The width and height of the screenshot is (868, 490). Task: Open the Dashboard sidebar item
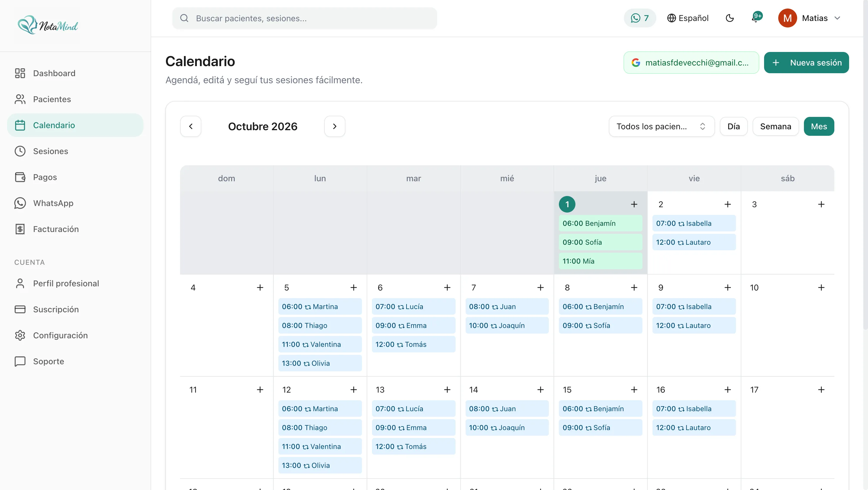click(75, 73)
